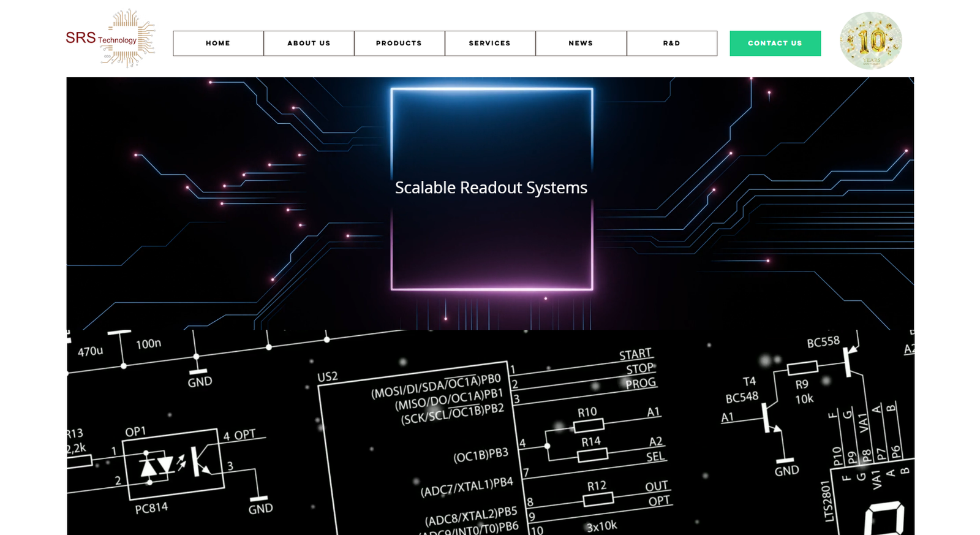Open the Products navigation item
Image resolution: width=980 pixels, height=535 pixels.
[399, 44]
